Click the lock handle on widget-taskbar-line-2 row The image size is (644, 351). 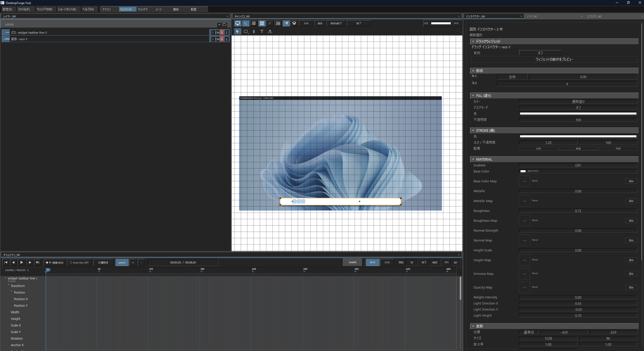pyautogui.click(x=227, y=33)
